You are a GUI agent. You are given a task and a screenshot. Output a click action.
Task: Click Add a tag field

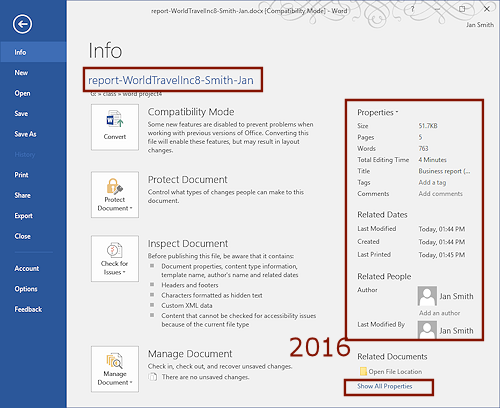[x=432, y=182]
